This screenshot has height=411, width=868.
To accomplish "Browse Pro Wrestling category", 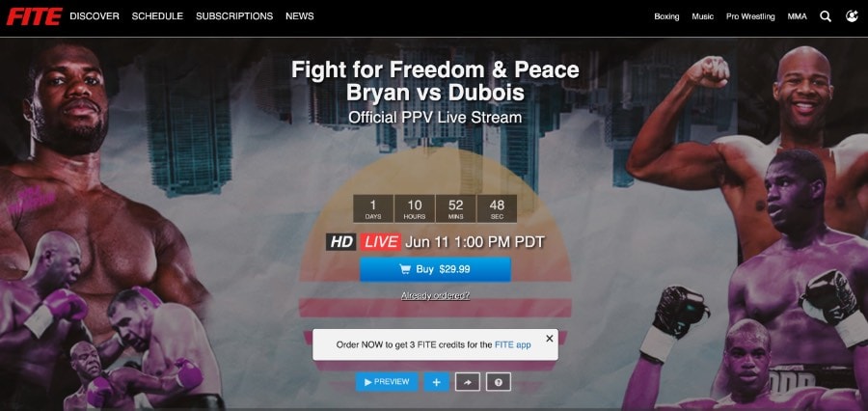I will click(750, 16).
